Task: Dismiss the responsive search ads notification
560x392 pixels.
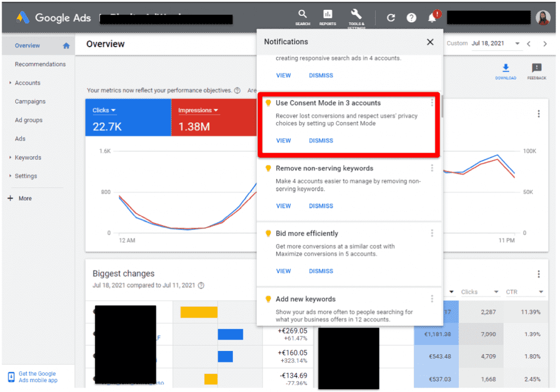Action: coord(321,75)
